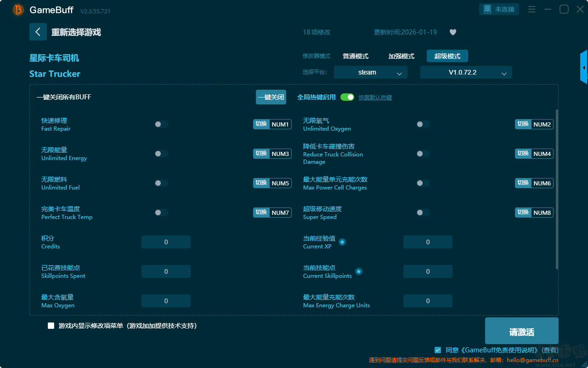
Task: Toggle Perfect Truck Temp switch
Action: point(161,213)
